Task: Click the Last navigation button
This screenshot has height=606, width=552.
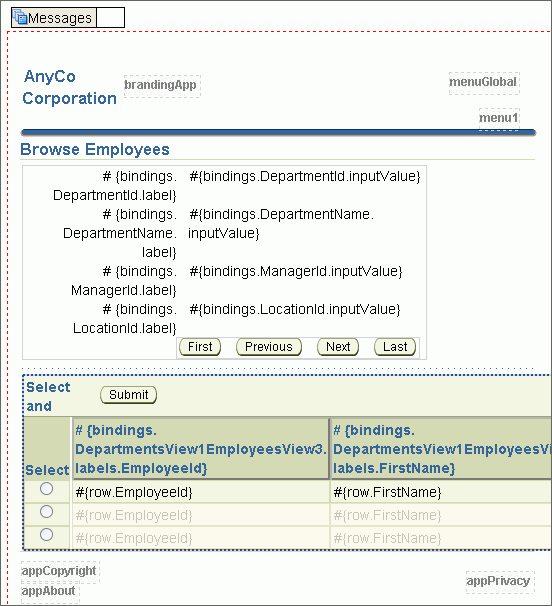Action: [x=395, y=347]
